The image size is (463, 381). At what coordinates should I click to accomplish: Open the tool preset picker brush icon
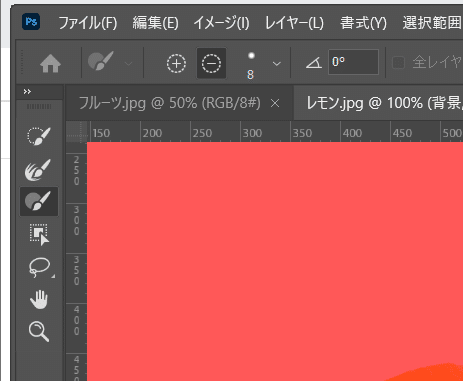(x=101, y=61)
